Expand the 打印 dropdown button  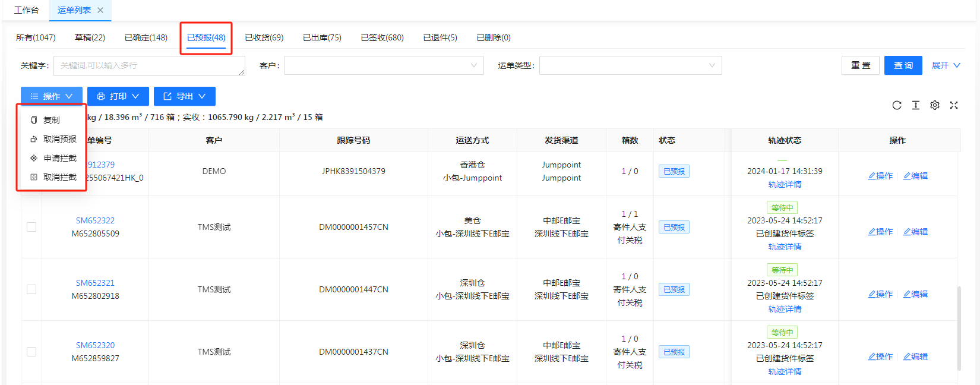tap(118, 96)
